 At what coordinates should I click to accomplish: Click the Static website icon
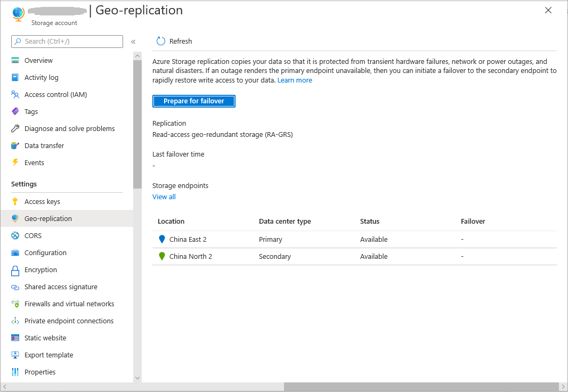(x=15, y=338)
